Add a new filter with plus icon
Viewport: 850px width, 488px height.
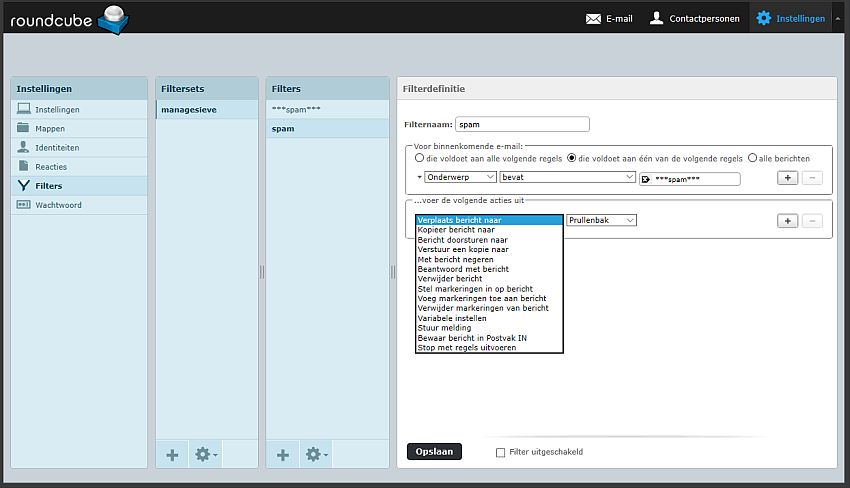(x=283, y=454)
